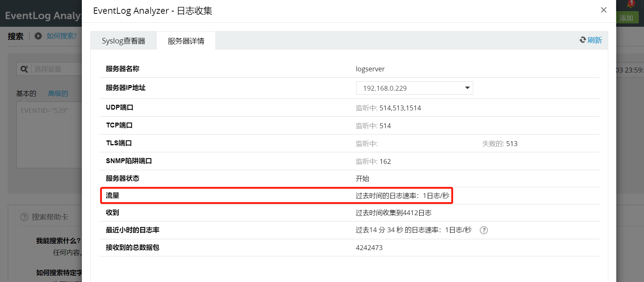Screen dimensions: 644x282
Task: Click the play icon next to 如何搜索
Action: click(x=38, y=36)
